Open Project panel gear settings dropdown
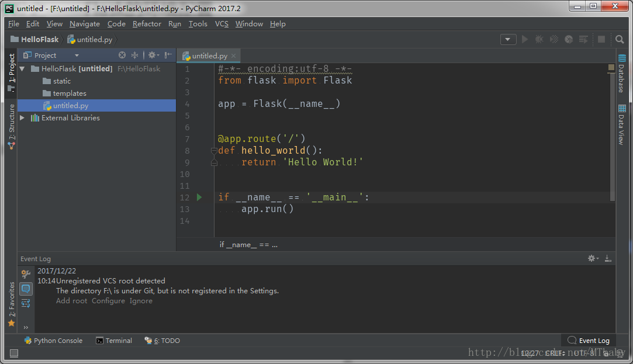Image resolution: width=633 pixels, height=364 pixels. 154,55
